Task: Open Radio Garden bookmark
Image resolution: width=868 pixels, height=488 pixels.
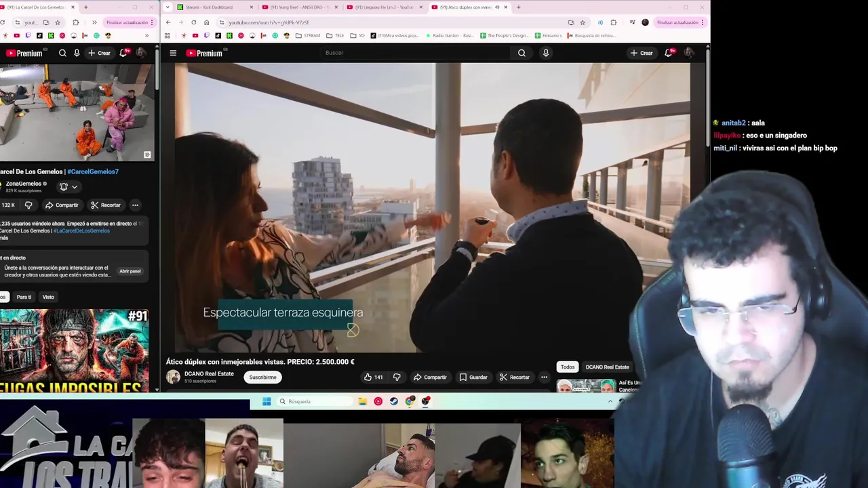Action: click(450, 35)
